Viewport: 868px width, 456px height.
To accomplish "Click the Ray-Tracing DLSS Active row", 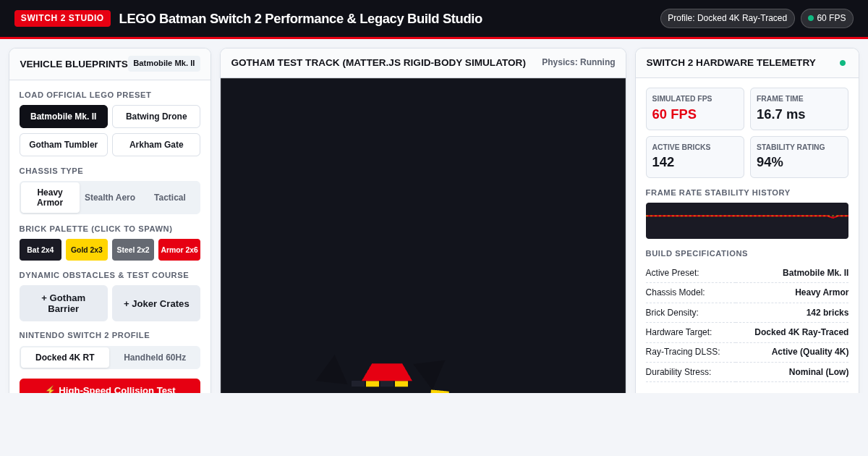I will point(747,352).
